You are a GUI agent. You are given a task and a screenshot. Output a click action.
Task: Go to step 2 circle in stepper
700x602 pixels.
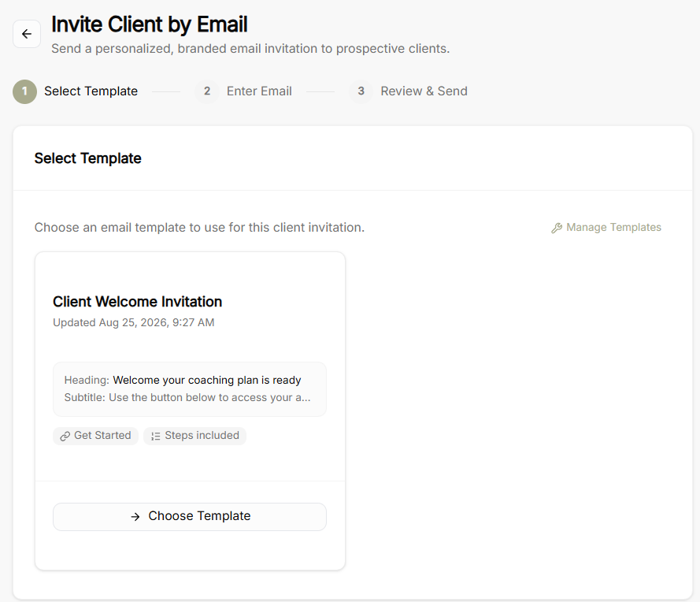[x=207, y=91]
